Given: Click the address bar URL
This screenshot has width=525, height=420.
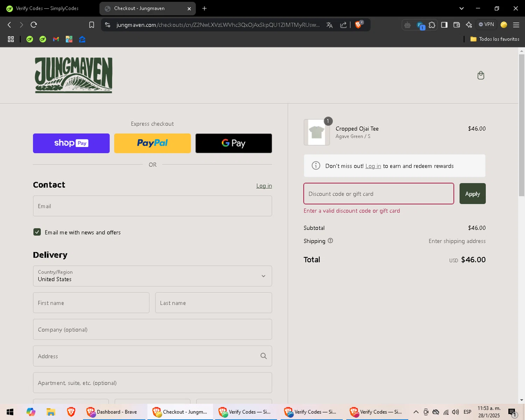Looking at the screenshot, I should [218, 25].
